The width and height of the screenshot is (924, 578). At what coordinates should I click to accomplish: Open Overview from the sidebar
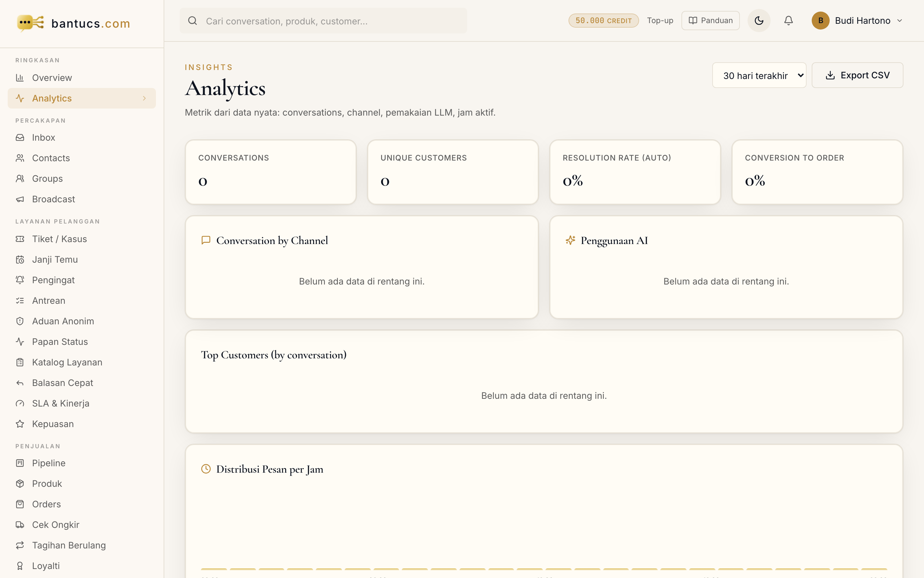click(82, 78)
